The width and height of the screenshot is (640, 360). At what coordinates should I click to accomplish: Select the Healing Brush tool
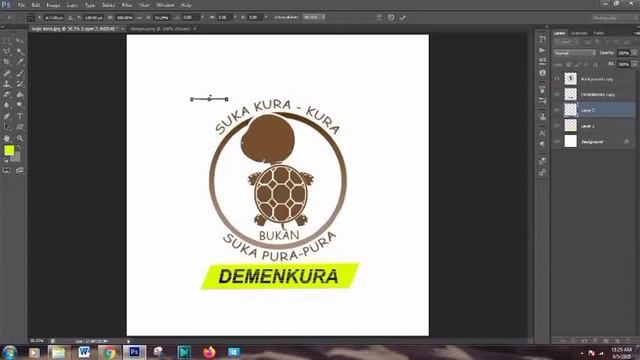(x=7, y=73)
